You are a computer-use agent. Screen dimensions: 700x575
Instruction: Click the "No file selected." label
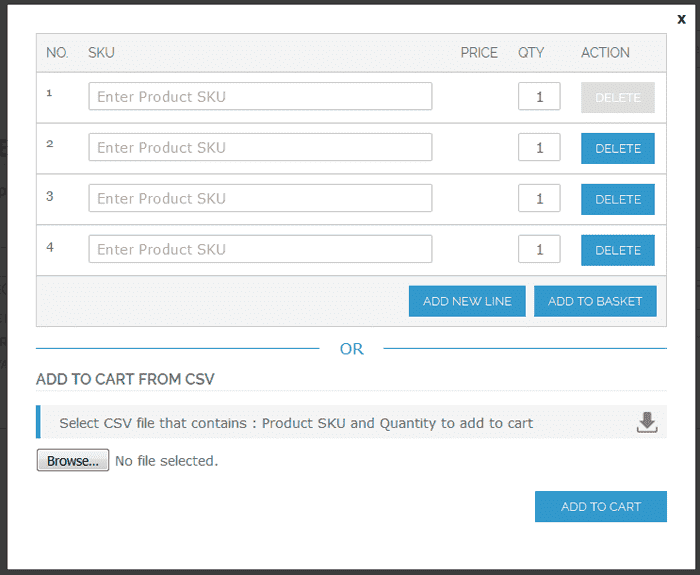pyautogui.click(x=166, y=461)
